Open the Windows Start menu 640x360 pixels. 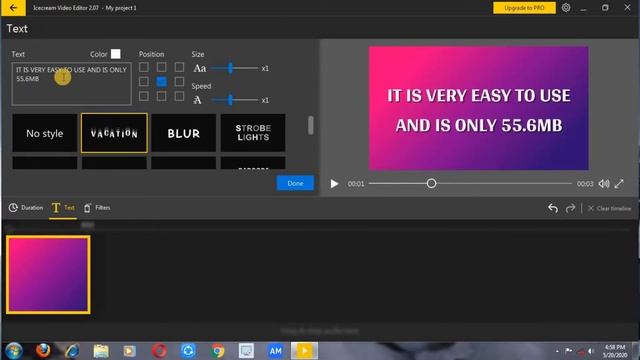(13, 351)
